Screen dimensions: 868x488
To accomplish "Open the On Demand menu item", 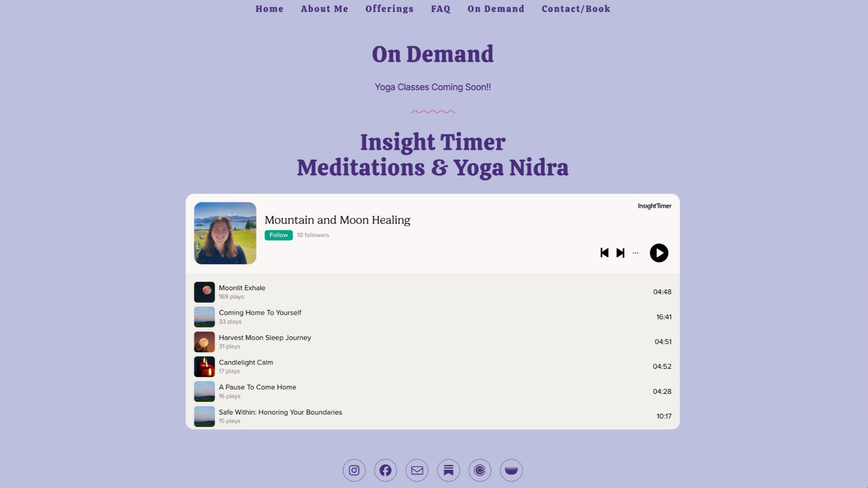I will click(495, 9).
